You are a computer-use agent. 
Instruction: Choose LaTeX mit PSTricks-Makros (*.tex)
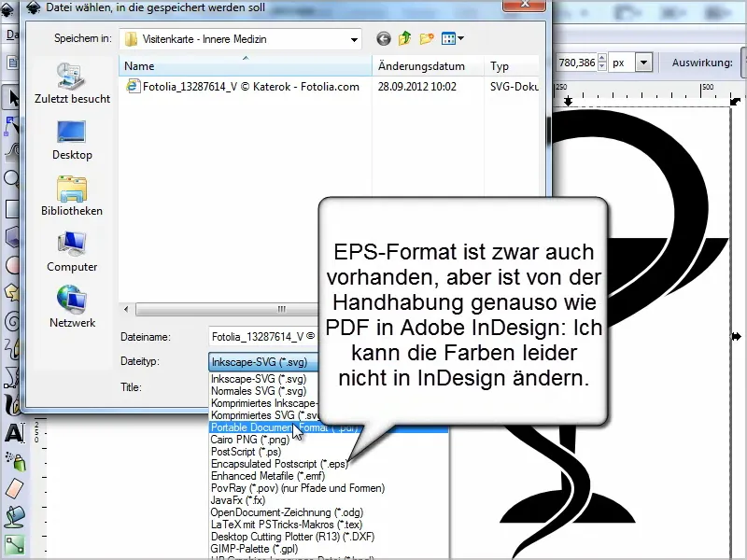click(x=287, y=525)
